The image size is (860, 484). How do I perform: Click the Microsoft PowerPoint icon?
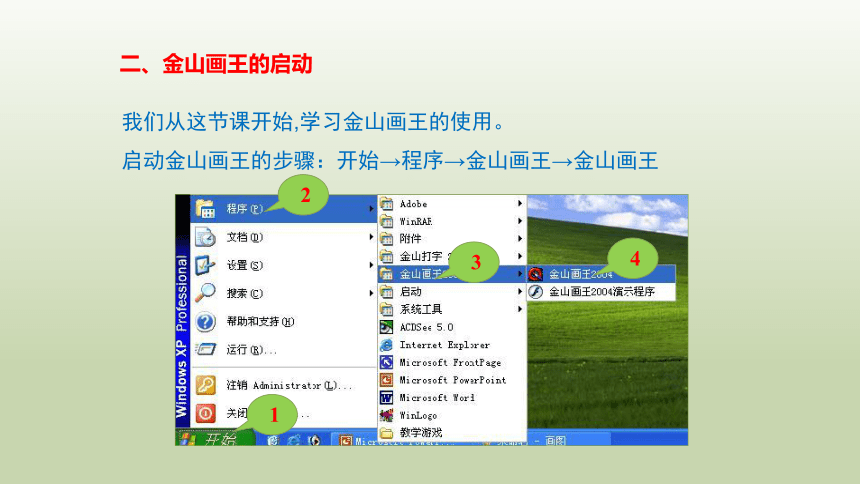click(387, 380)
